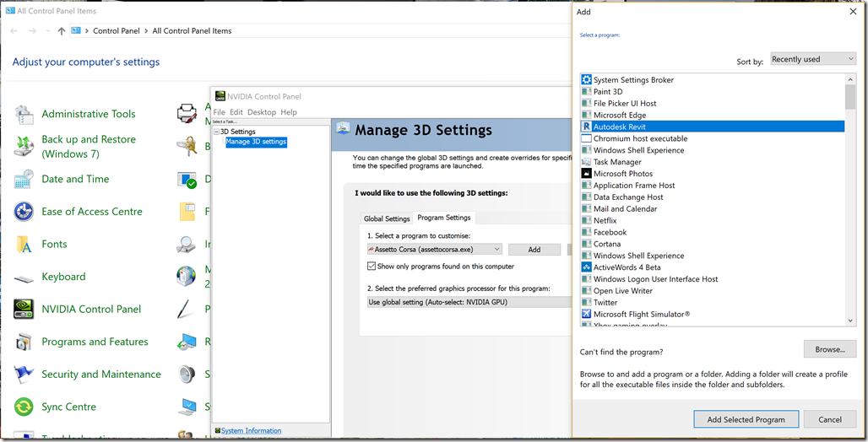
Task: Open NVIDIA Control Panel from Control Panel items
Action: point(24,310)
